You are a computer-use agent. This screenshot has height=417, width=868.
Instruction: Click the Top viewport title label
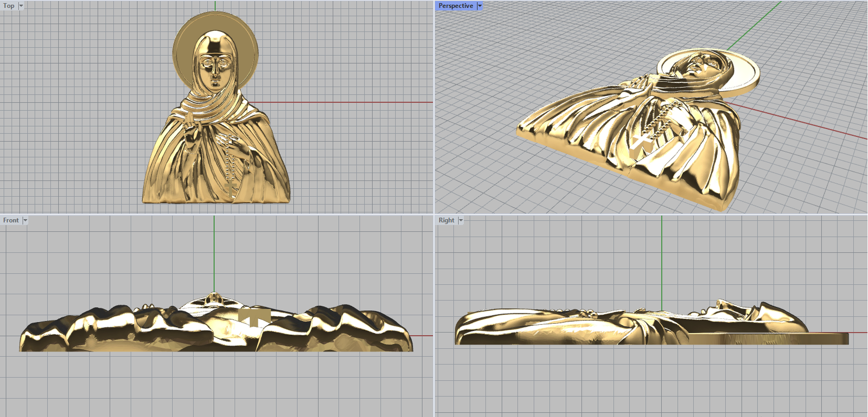[x=9, y=6]
